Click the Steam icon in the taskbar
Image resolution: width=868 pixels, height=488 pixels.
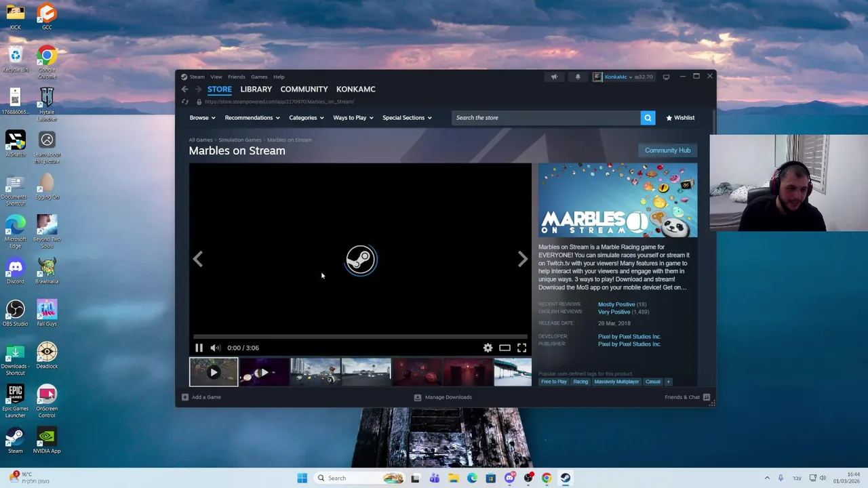(565, 478)
